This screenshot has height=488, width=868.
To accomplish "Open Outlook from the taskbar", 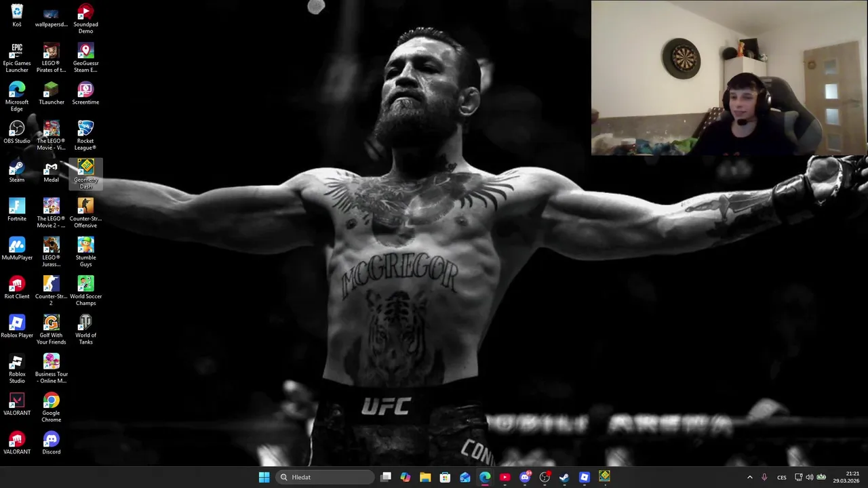I will coord(465,477).
